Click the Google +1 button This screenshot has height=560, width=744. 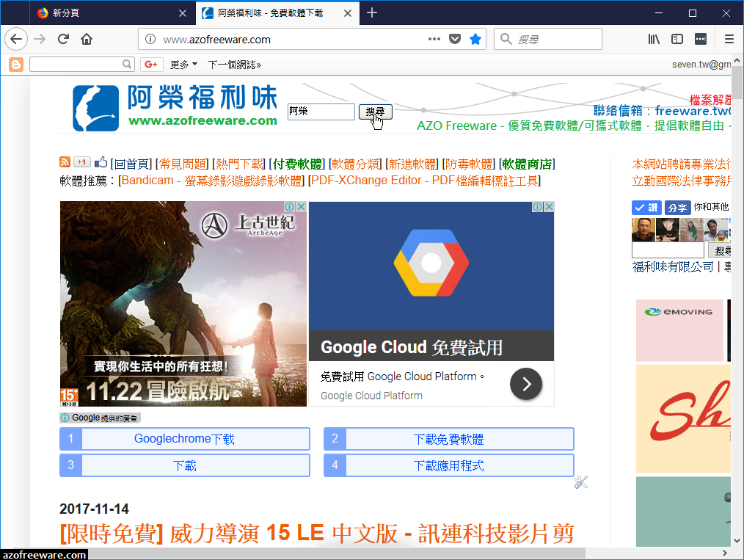[x=81, y=161]
